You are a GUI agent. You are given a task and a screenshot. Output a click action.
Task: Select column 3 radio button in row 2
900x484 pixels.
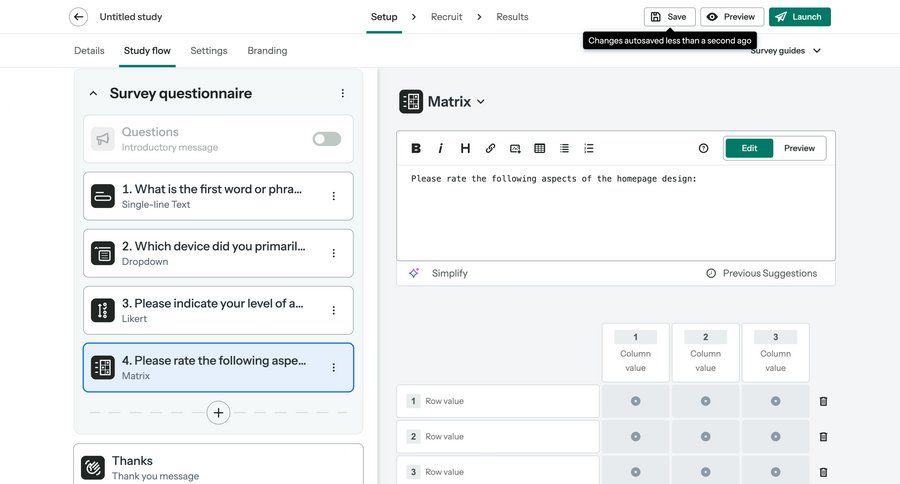[775, 437]
